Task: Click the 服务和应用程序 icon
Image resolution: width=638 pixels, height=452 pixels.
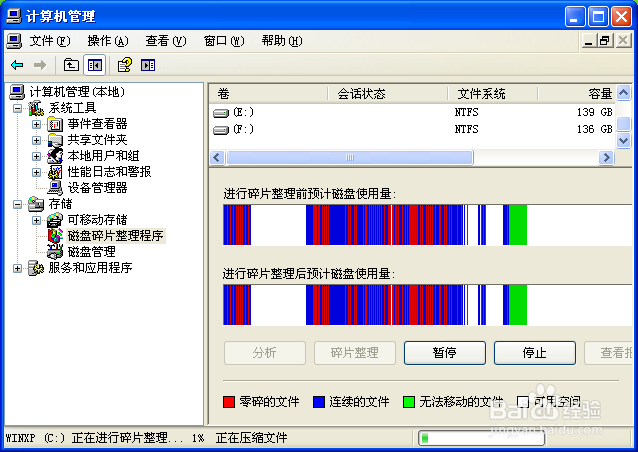Action: [x=36, y=268]
